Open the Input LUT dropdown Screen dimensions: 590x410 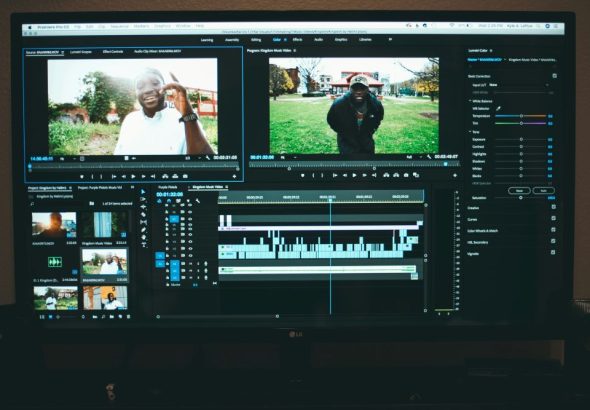(519, 85)
